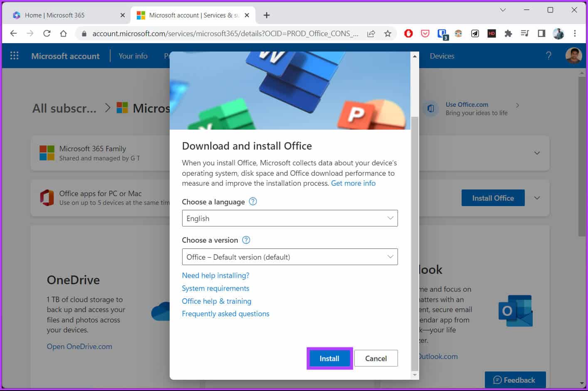Image resolution: width=588 pixels, height=391 pixels.
Task: Click the Feedback button
Action: [x=515, y=380]
